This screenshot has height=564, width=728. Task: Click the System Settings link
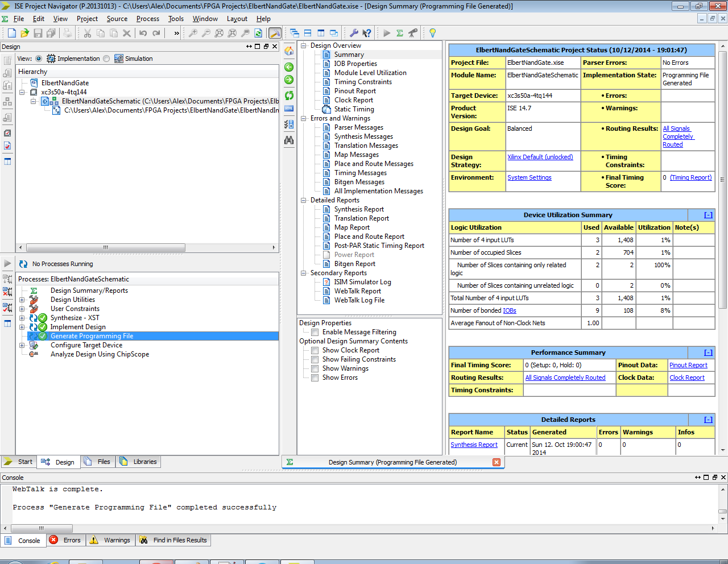tap(529, 177)
